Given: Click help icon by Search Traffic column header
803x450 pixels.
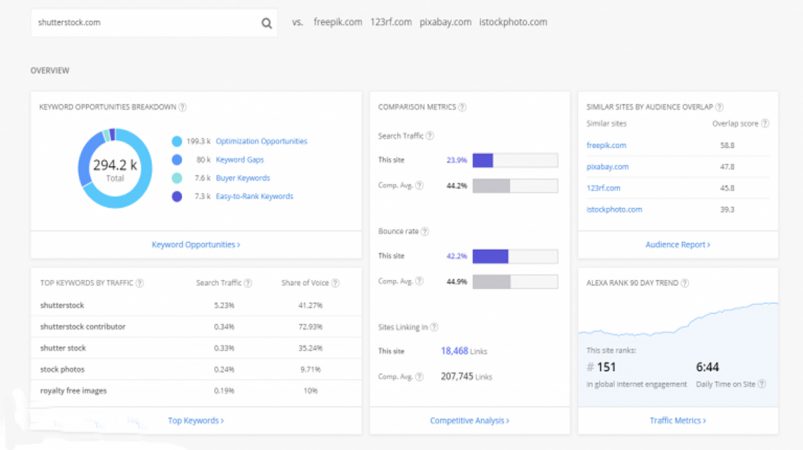Looking at the screenshot, I should click(248, 283).
